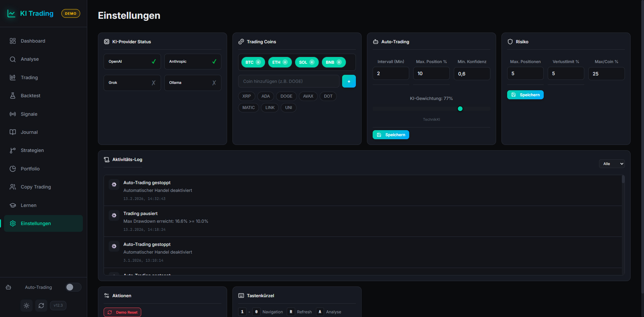Open the Backtest page from sidebar
Image resolution: width=644 pixels, height=317 pixels.
click(x=31, y=96)
